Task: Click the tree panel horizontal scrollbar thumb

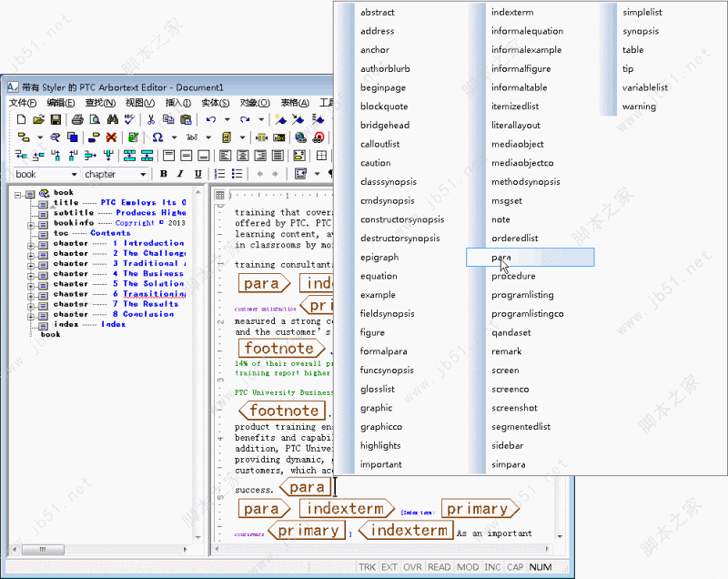Action: click(43, 549)
